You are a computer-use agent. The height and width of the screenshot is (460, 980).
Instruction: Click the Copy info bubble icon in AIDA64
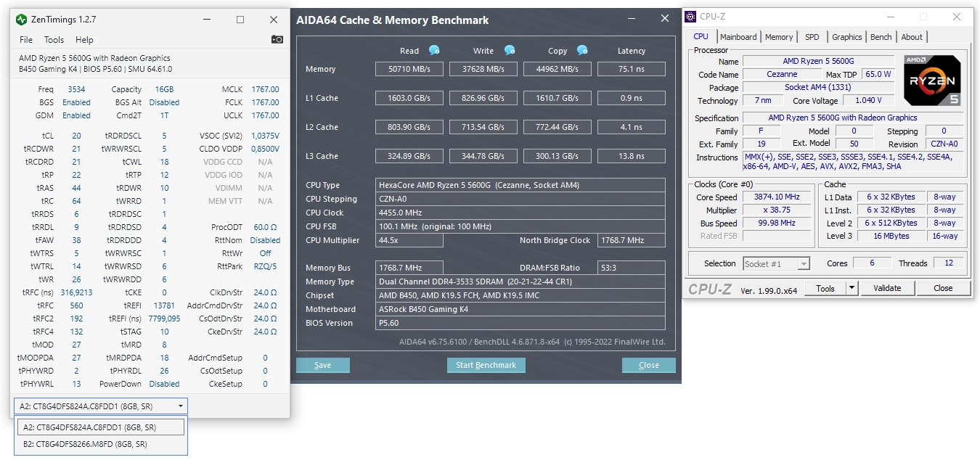(582, 50)
